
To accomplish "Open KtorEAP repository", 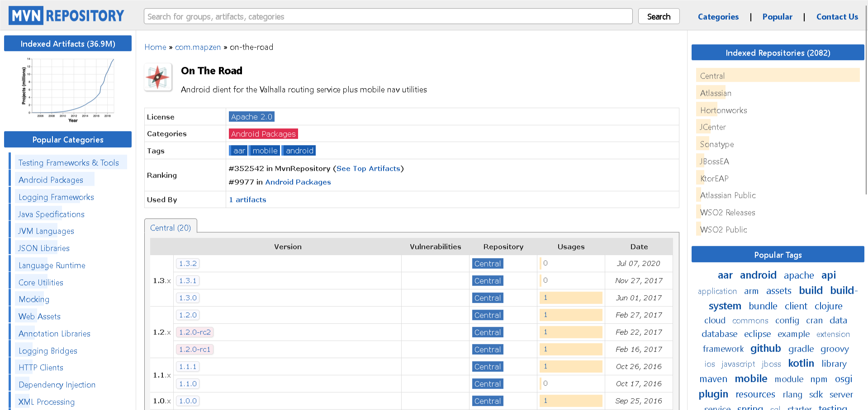I will coord(714,179).
